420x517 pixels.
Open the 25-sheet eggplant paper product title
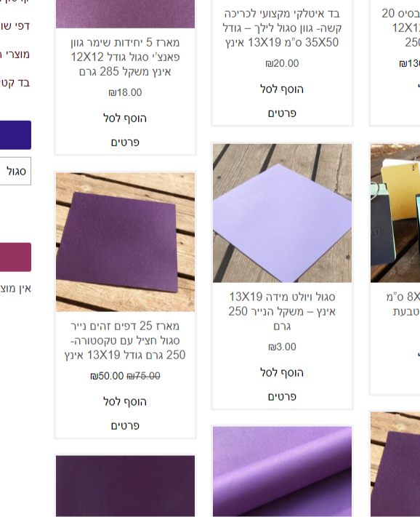(125, 340)
